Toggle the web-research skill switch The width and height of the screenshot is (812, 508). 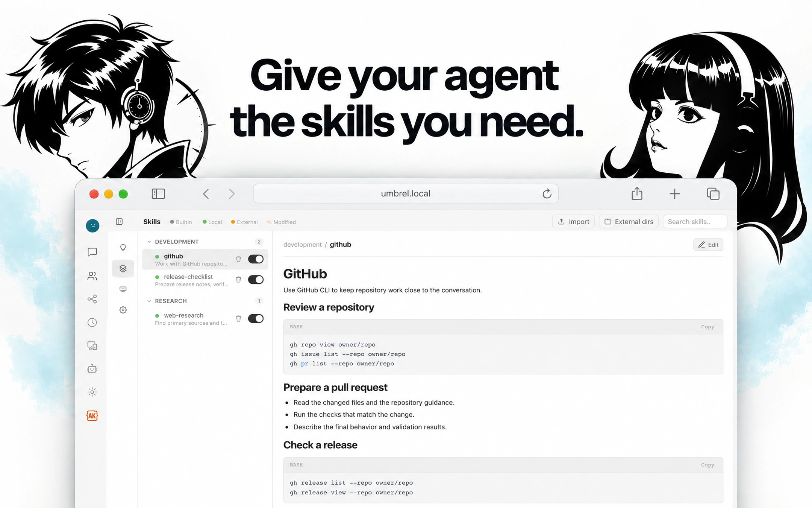click(256, 318)
